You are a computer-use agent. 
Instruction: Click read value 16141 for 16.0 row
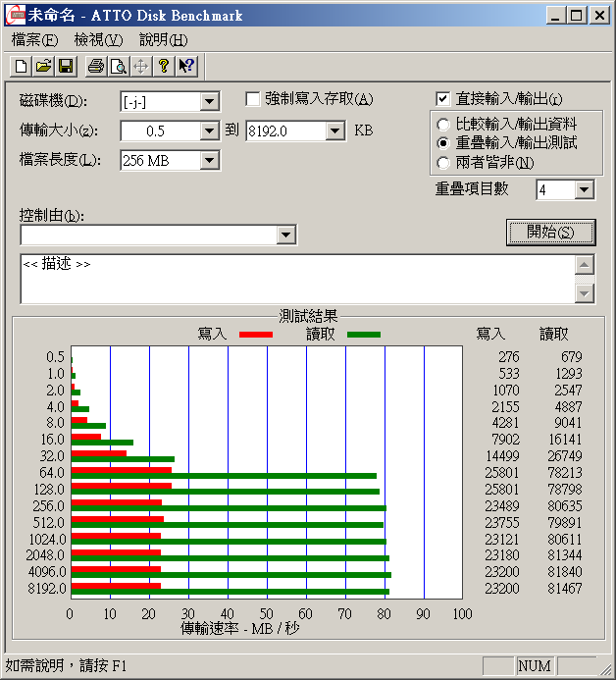click(565, 440)
